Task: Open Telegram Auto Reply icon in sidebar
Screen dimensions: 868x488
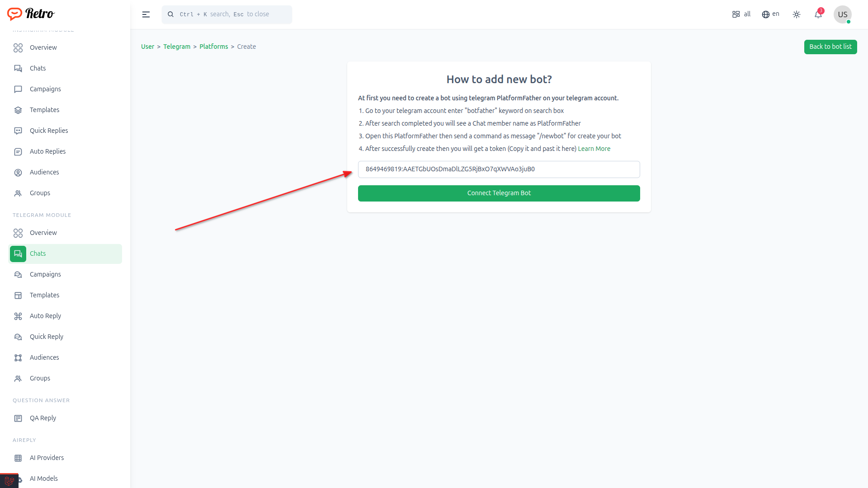Action: [x=18, y=316]
